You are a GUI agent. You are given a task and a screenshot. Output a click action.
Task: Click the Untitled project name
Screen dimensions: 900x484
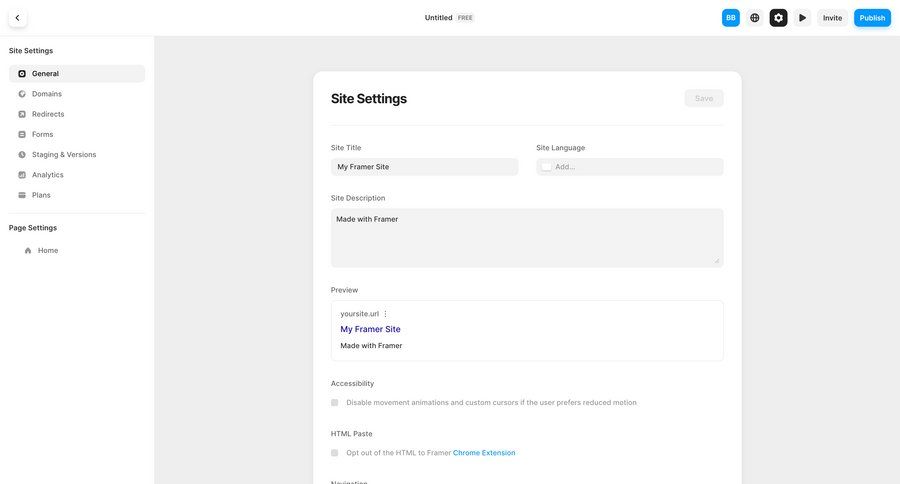coord(439,18)
